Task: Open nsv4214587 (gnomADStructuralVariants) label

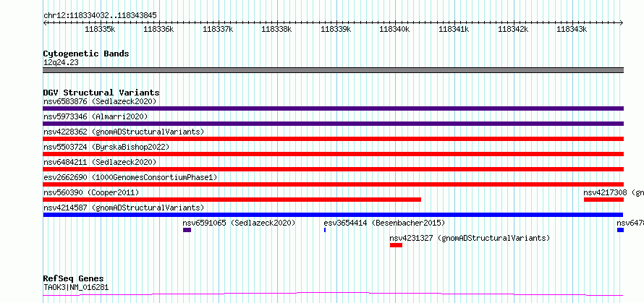Action: pos(124,208)
